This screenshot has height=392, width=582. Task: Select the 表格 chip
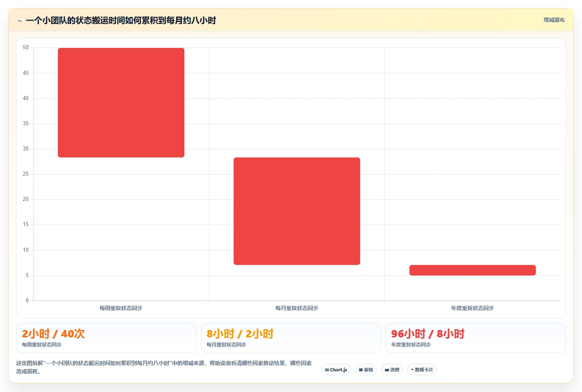tap(366, 370)
